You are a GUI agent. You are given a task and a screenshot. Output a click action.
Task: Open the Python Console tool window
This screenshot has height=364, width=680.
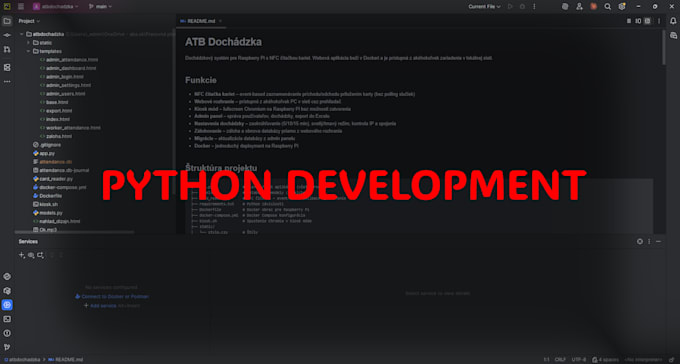coord(7,276)
